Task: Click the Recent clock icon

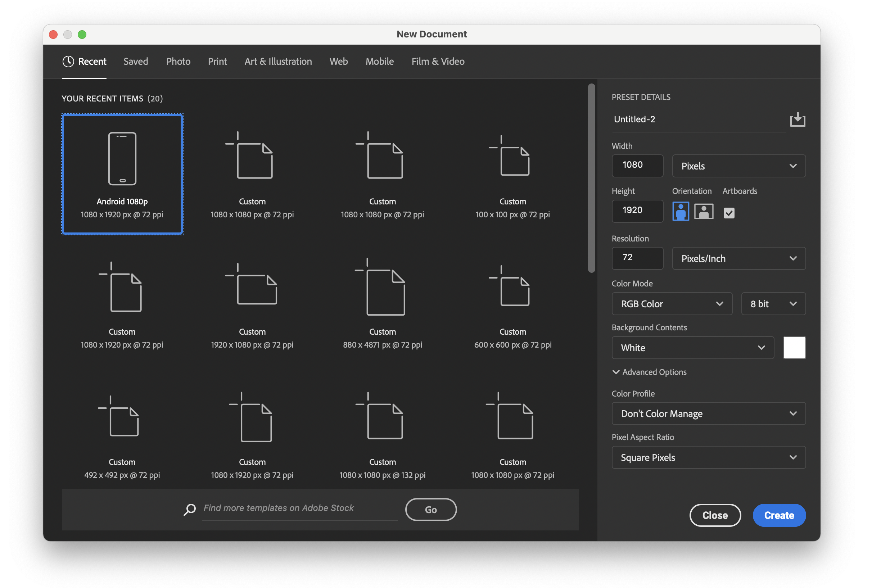Action: tap(68, 62)
